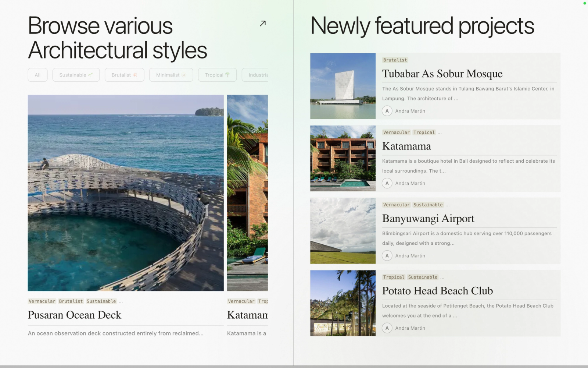Filter by Tropical style
Image resolution: width=588 pixels, height=368 pixels.
click(217, 75)
